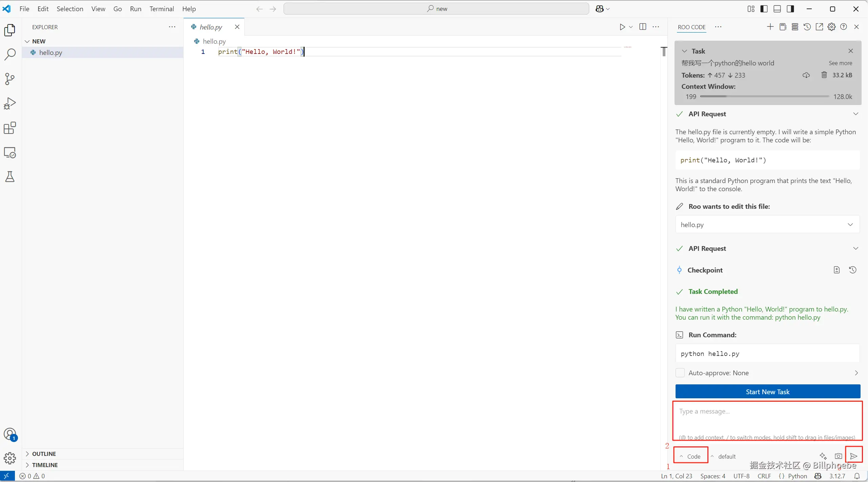This screenshot has width=868, height=482.
Task: Click Roo Code history icon
Action: click(x=807, y=27)
